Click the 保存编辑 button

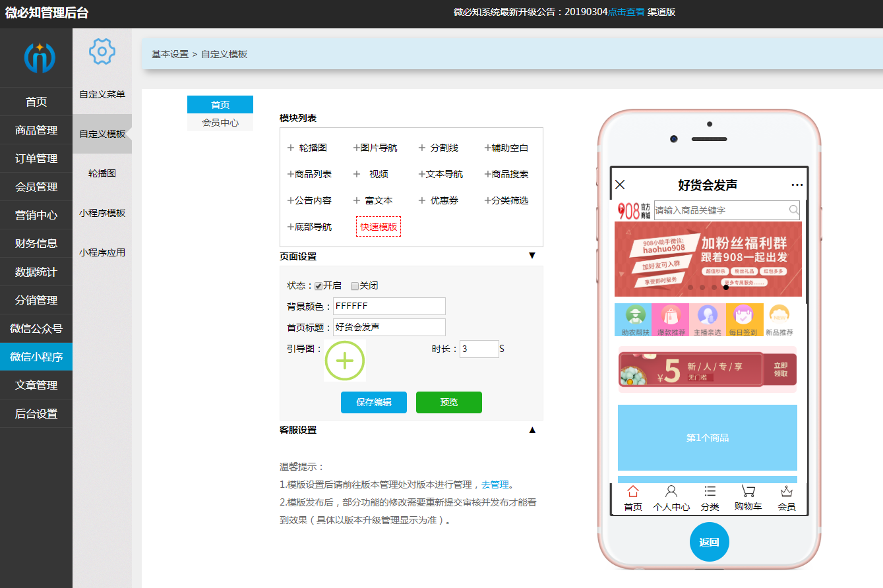click(x=374, y=402)
